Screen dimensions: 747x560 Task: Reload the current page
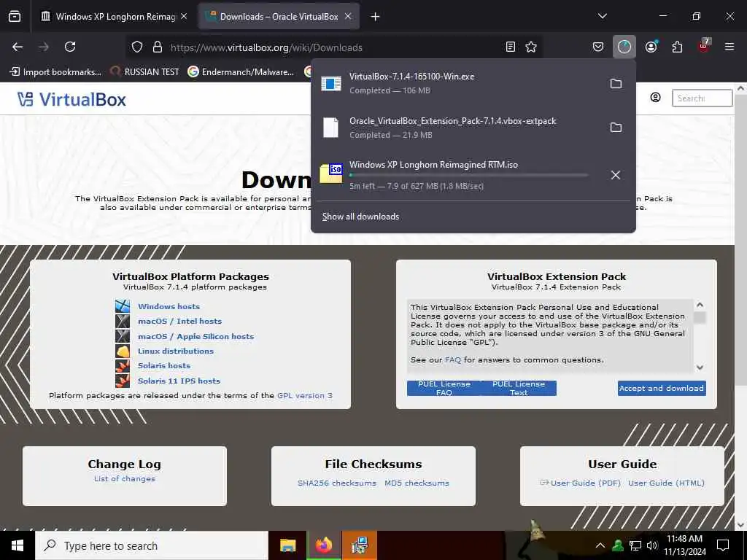pos(70,47)
